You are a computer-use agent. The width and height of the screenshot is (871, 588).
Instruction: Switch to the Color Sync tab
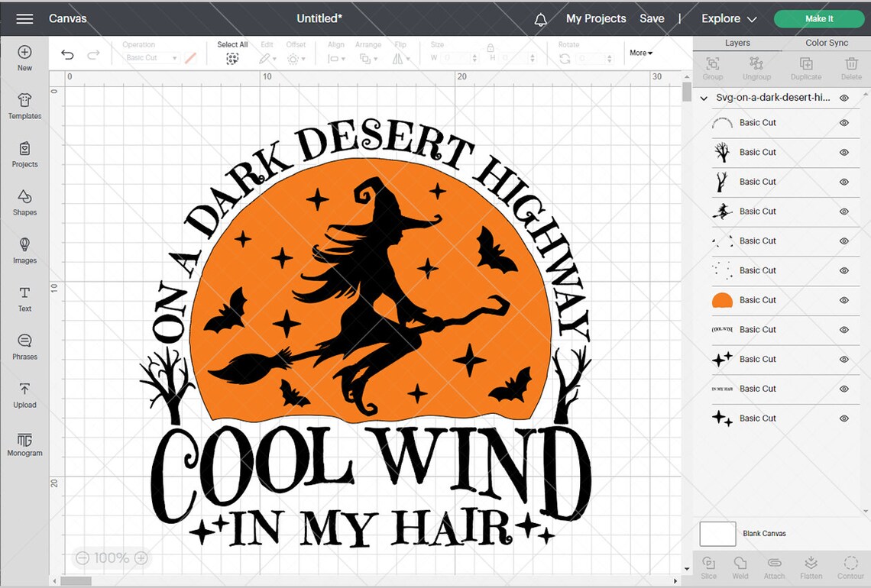(826, 43)
